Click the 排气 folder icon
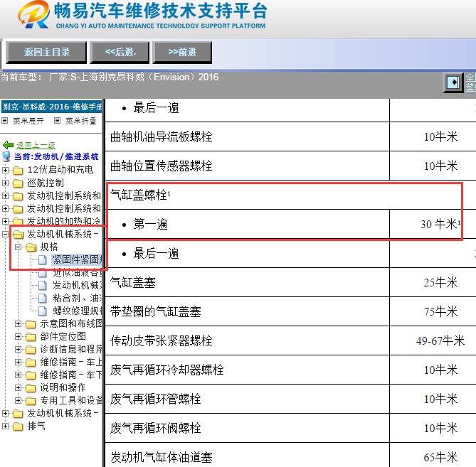 pos(18,426)
